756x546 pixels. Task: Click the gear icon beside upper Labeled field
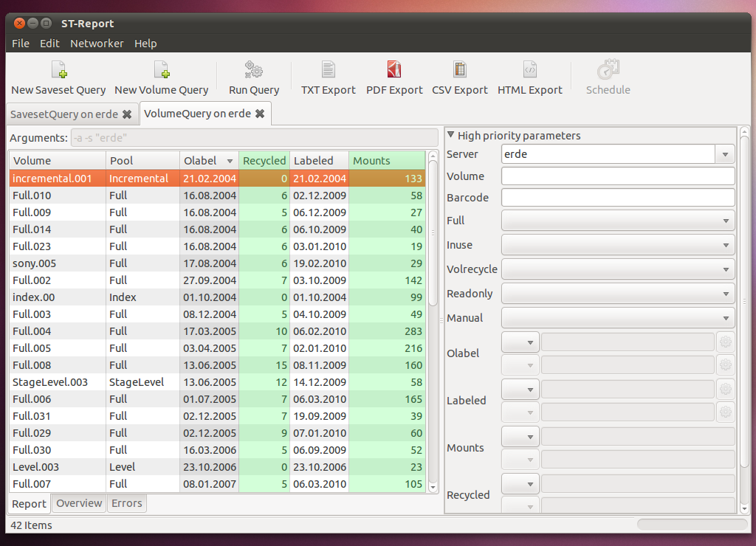point(725,389)
